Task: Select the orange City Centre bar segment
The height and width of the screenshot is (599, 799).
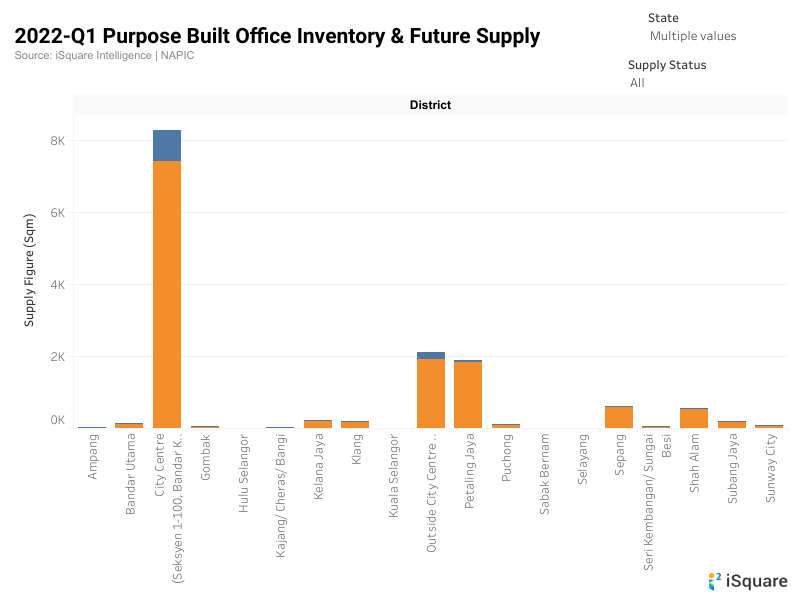Action: point(167,294)
